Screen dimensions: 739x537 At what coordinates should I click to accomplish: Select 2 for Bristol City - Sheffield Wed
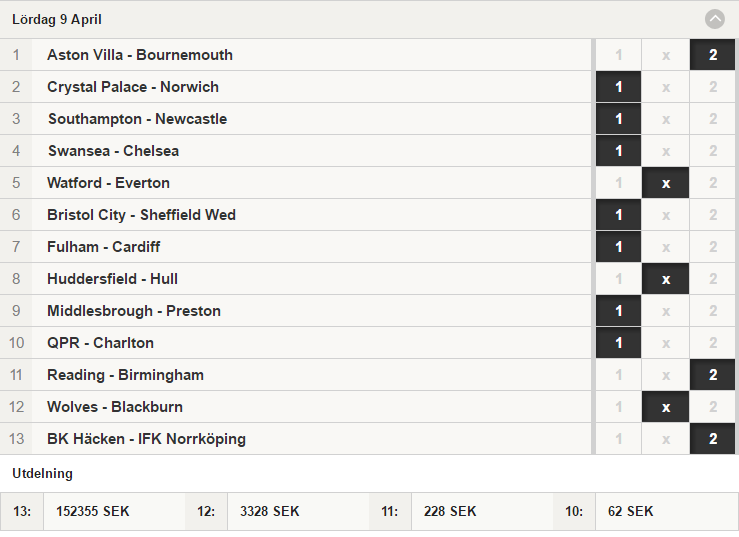[x=712, y=215]
